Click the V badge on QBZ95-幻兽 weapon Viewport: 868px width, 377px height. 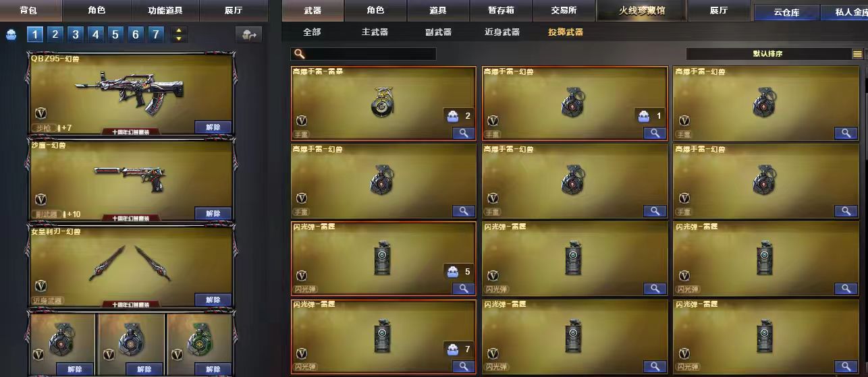click(41, 113)
